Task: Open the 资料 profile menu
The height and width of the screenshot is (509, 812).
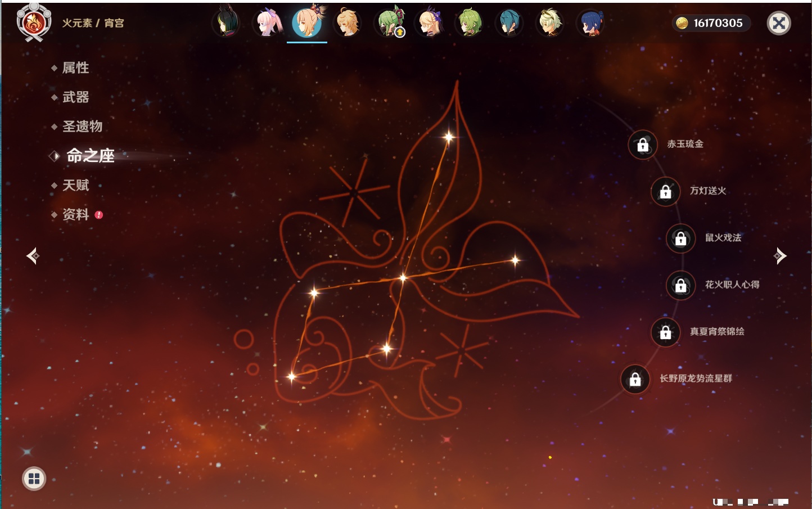Action: click(x=75, y=214)
